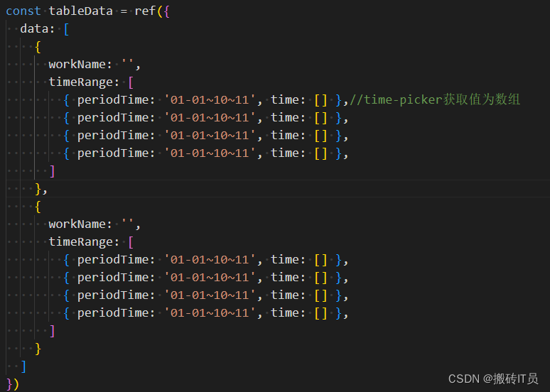Click the '01-01~10~11' string on the commented line
The height and width of the screenshot is (392, 550).
(x=210, y=100)
